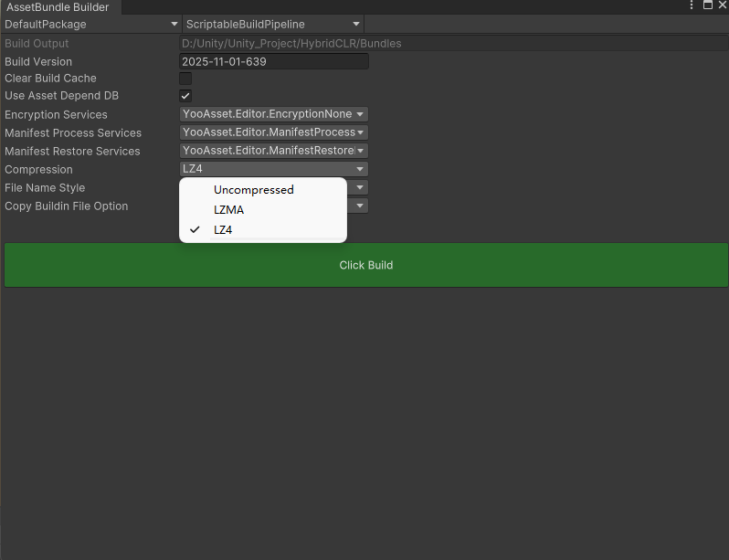Click the Use Asset Depend DB label
729x560 pixels.
pos(62,96)
